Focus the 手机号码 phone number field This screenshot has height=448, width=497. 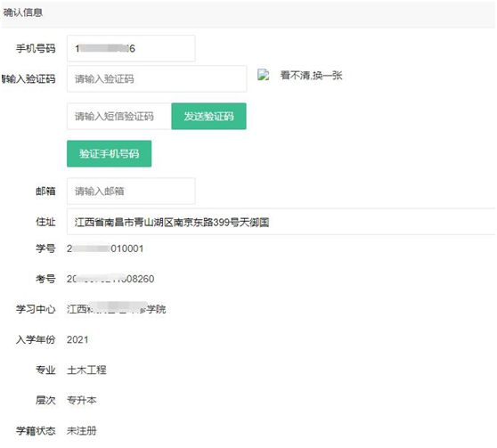point(131,48)
